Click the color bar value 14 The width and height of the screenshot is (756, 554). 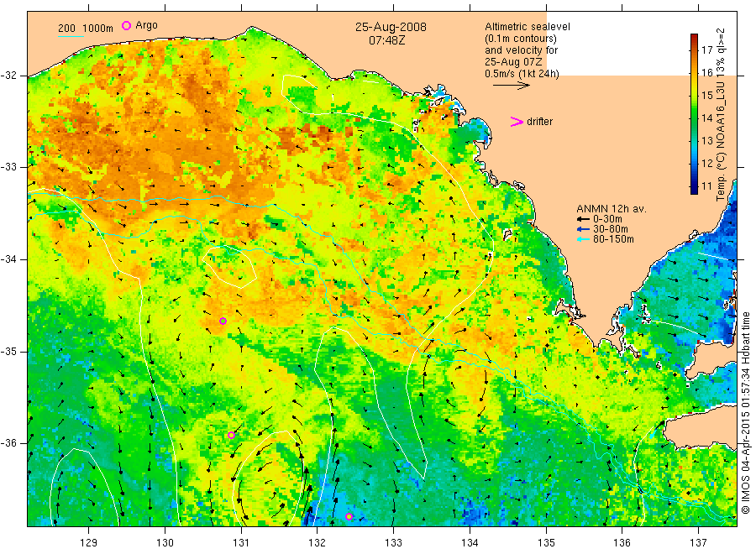[x=706, y=118]
